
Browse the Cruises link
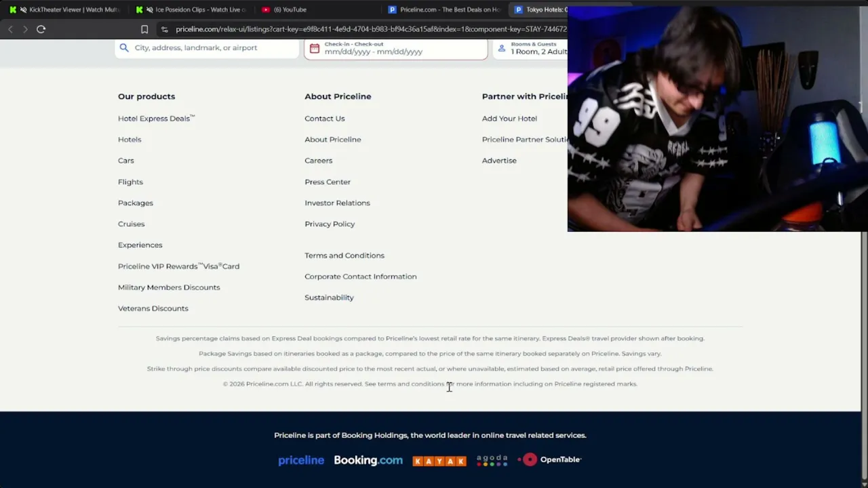click(131, 224)
